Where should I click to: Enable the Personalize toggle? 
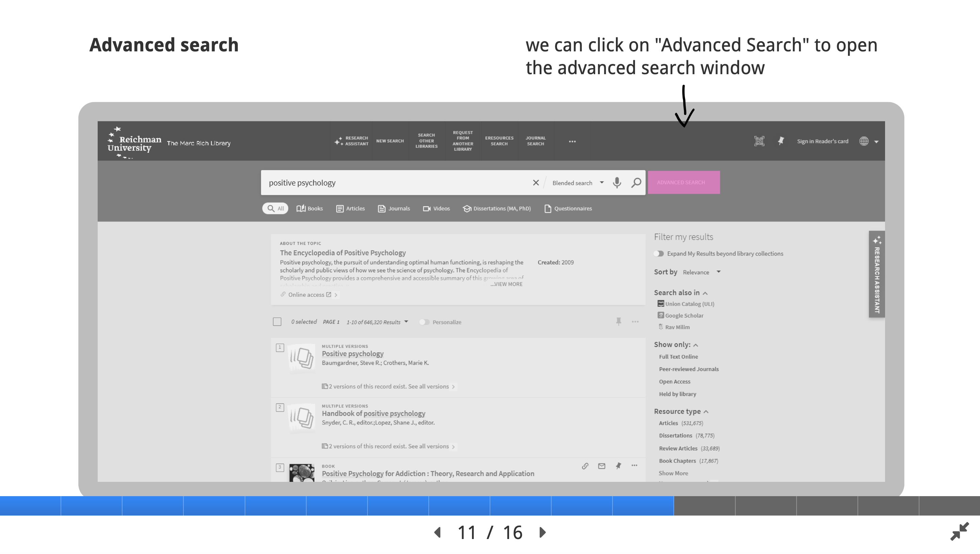coord(424,322)
